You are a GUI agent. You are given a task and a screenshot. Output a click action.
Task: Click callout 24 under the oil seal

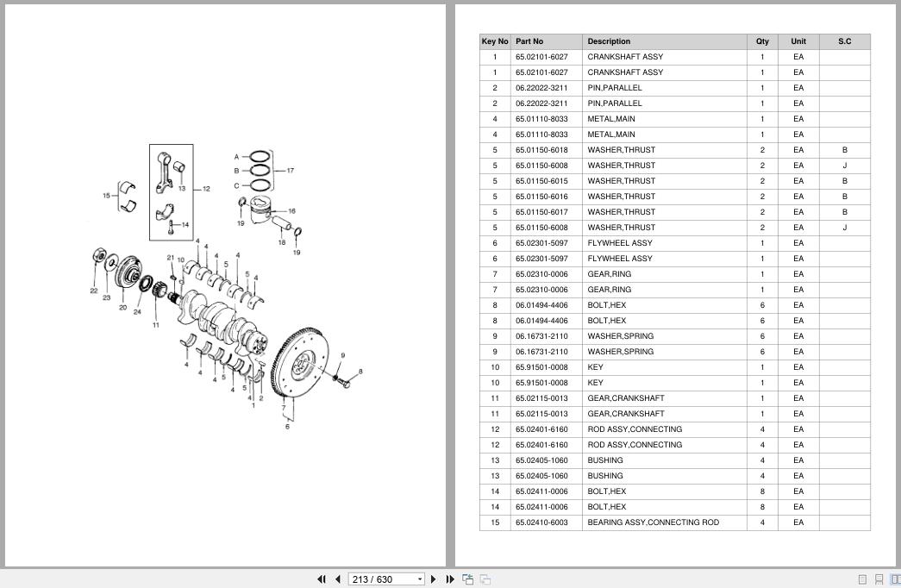(x=137, y=312)
